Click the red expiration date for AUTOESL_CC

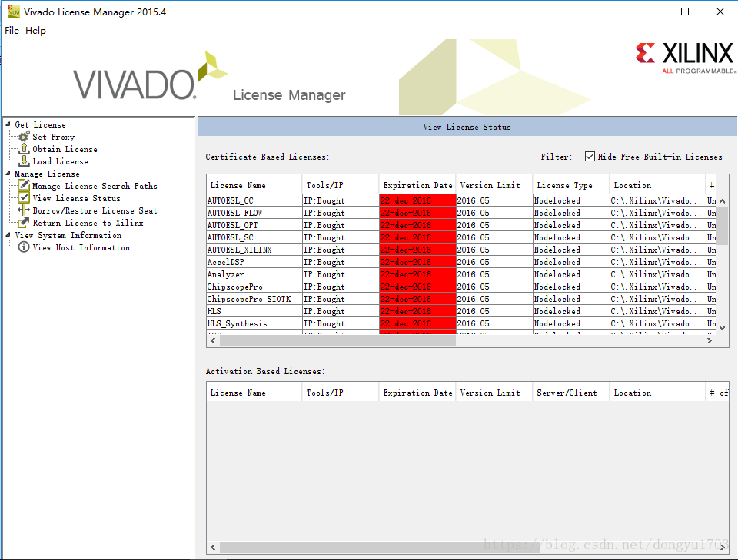417,200
